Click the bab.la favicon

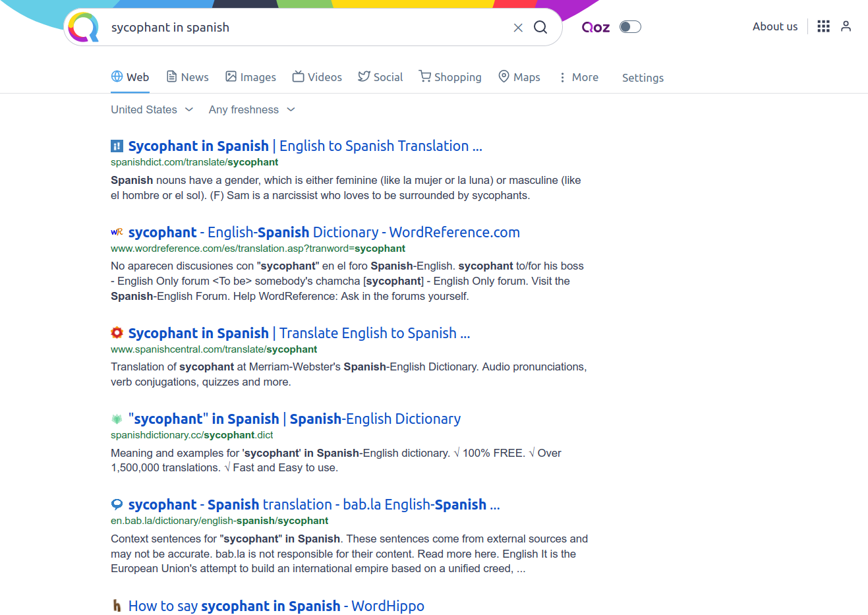point(117,504)
